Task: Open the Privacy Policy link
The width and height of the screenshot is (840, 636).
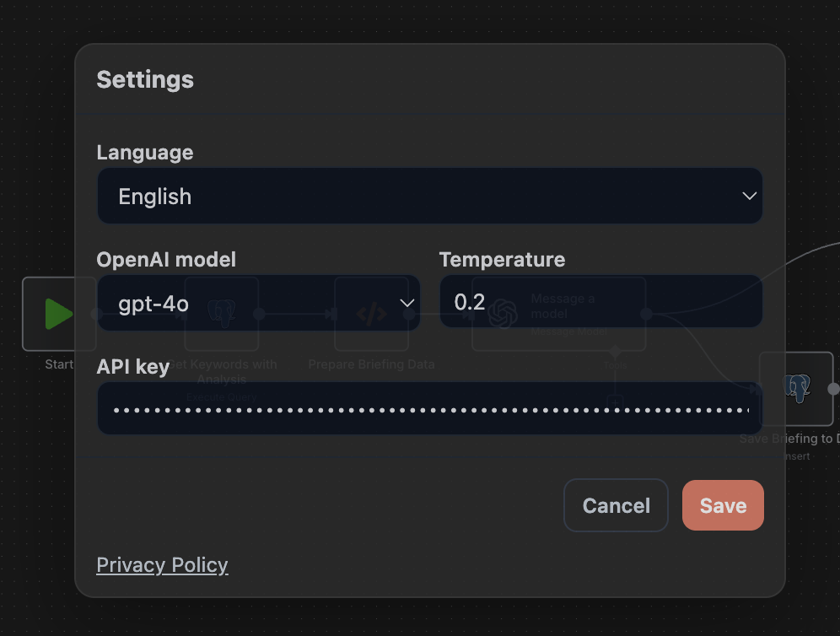Action: click(x=162, y=564)
